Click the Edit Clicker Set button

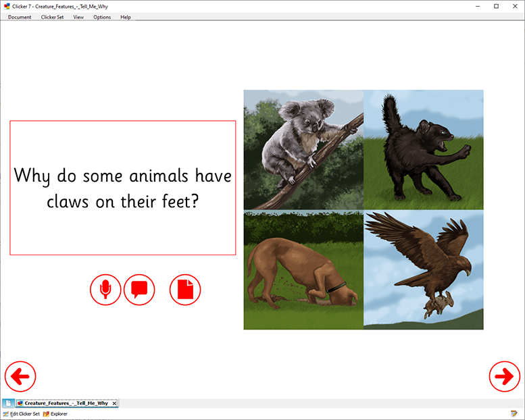click(x=22, y=414)
